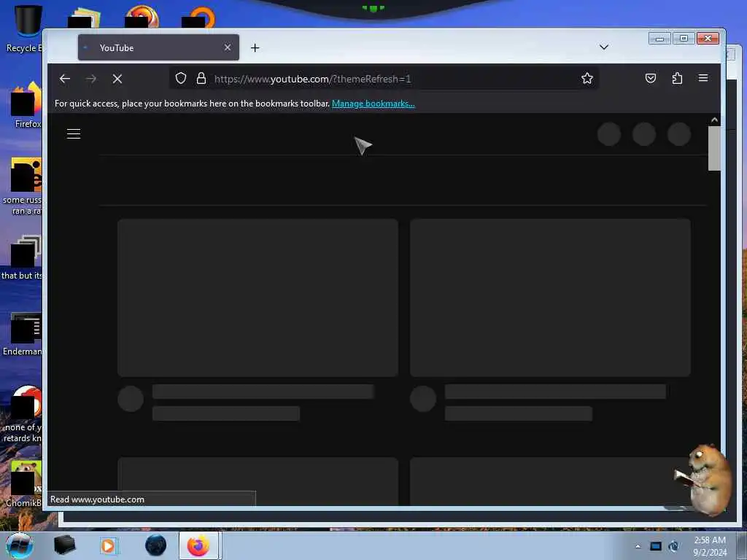747x560 pixels.
Task: Open a new tab with plus button
Action: tap(255, 47)
